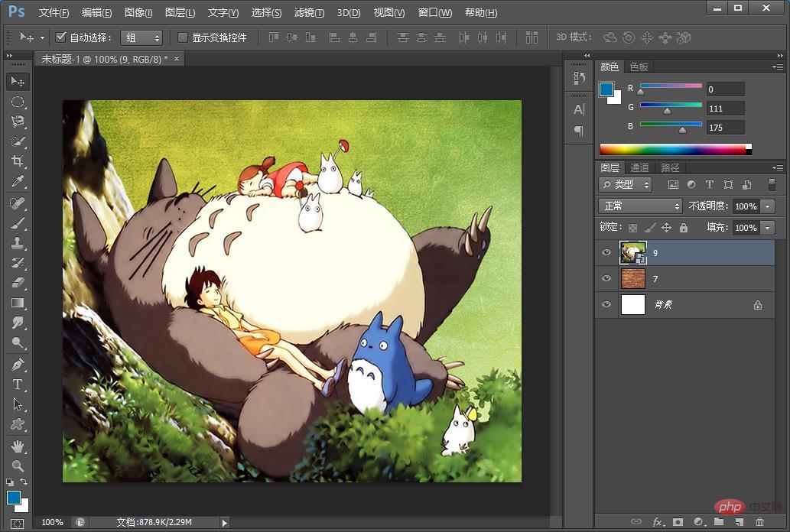
Task: Hide layer 9 visibility eye
Action: 606,252
